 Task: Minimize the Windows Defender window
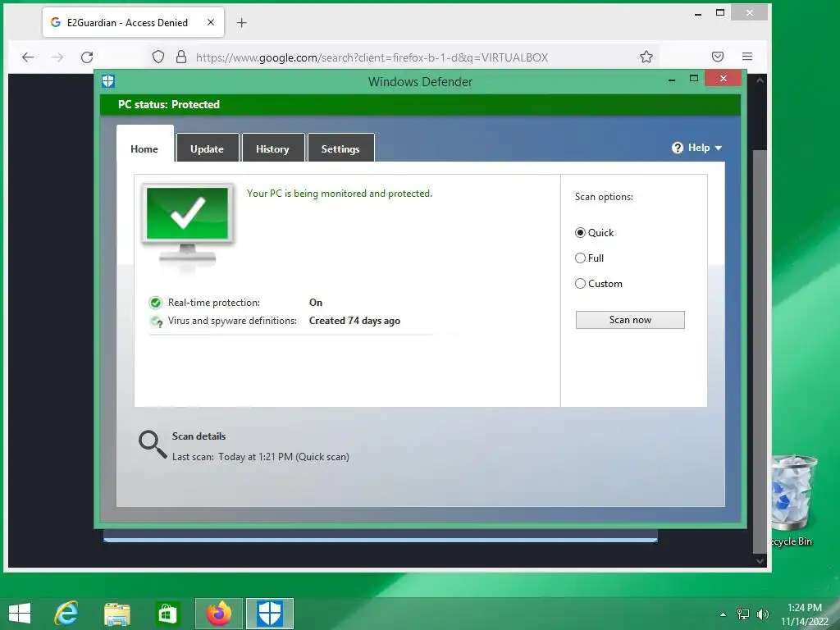tap(672, 80)
